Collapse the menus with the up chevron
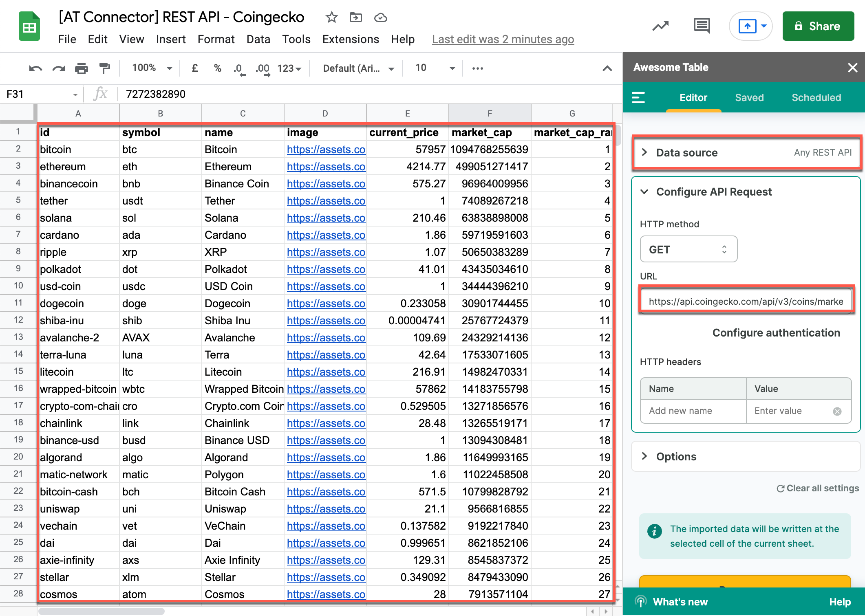This screenshot has width=865, height=616. [x=607, y=68]
